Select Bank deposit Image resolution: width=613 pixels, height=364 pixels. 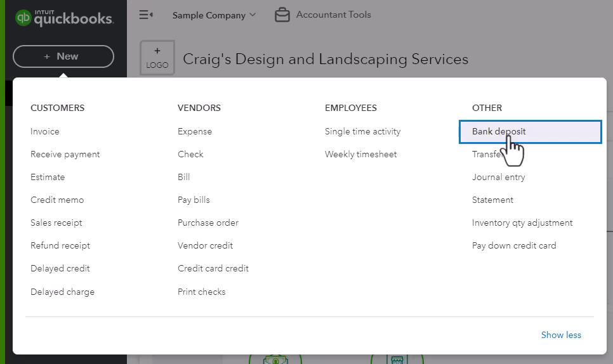530,132
